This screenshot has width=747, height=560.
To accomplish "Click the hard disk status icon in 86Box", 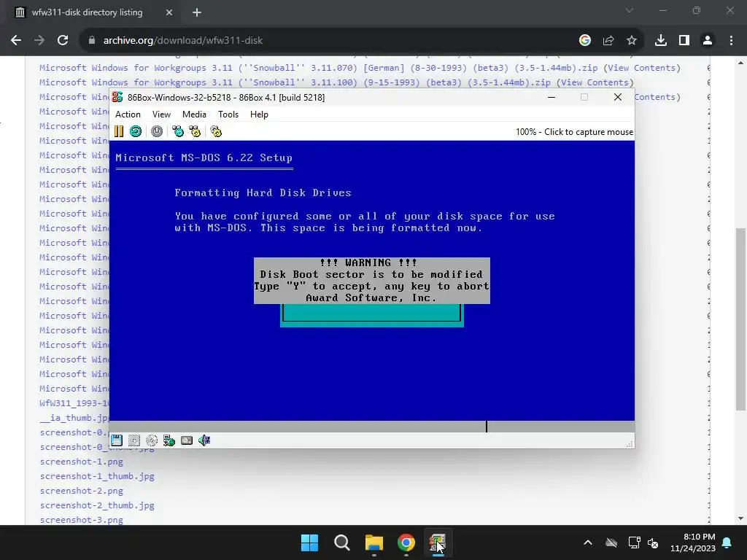I will click(187, 440).
